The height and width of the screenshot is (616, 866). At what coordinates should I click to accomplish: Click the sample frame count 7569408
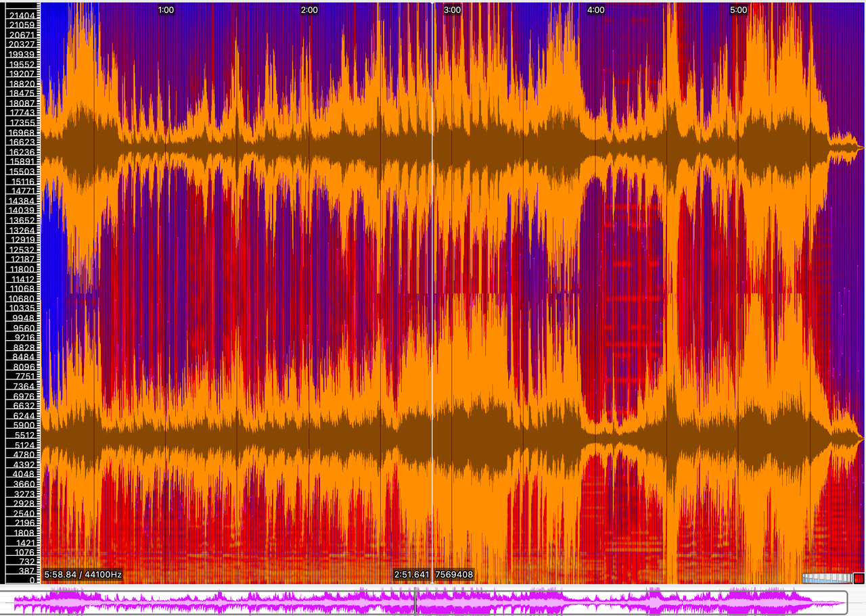454,575
